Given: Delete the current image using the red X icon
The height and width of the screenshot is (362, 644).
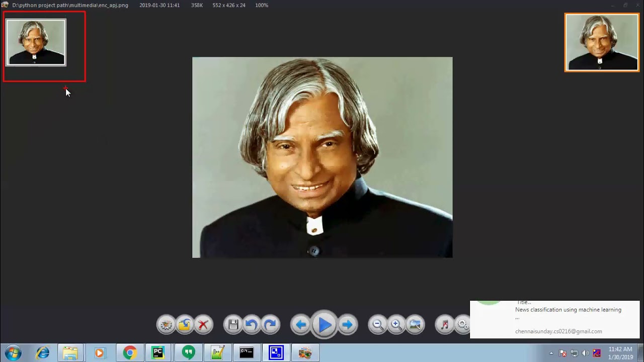Looking at the screenshot, I should 203,325.
